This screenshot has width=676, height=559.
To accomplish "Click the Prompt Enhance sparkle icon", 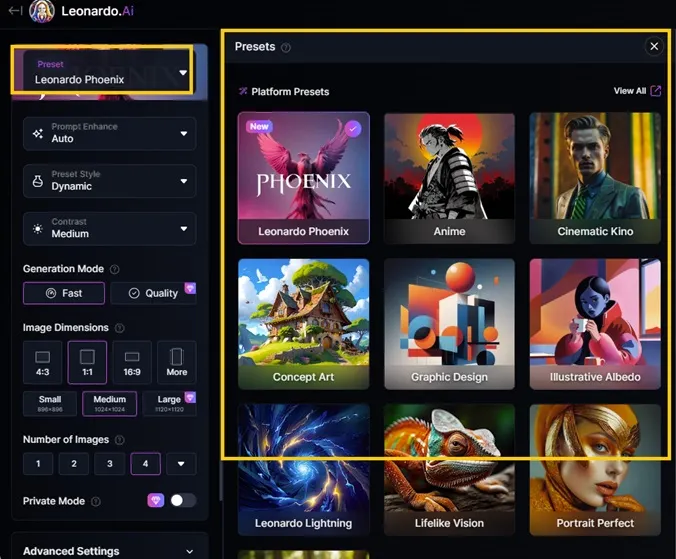I will click(38, 134).
